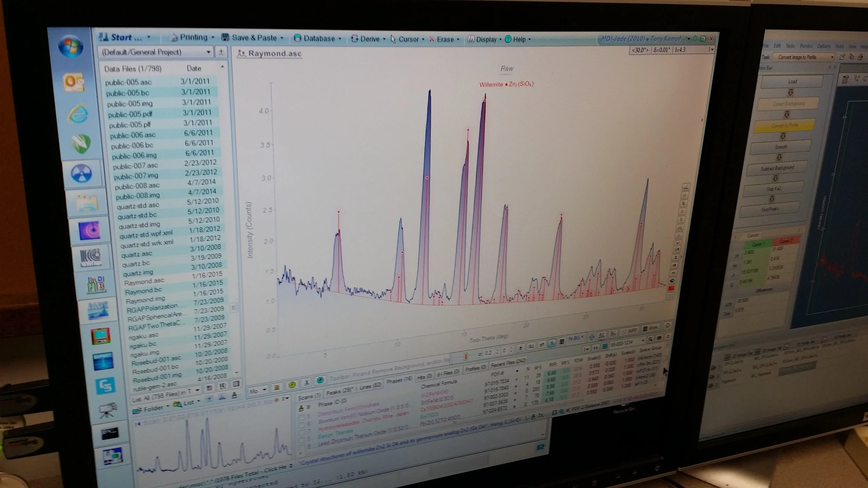Open the Save & Paste menu
This screenshot has height=488, width=868.
pyautogui.click(x=252, y=37)
